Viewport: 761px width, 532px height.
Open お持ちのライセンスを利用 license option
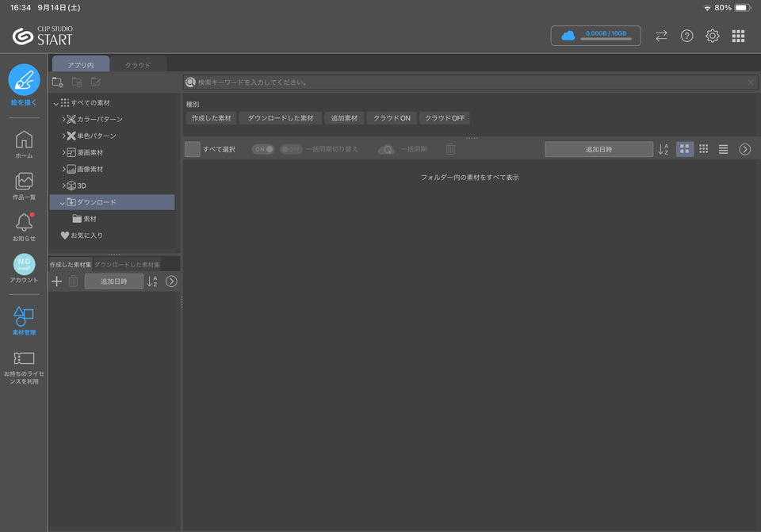click(24, 368)
